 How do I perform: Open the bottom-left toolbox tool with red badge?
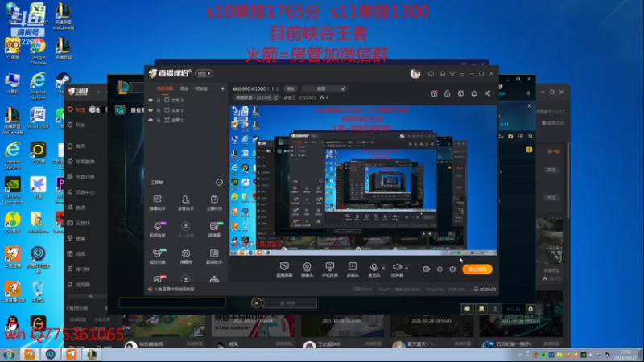click(159, 279)
